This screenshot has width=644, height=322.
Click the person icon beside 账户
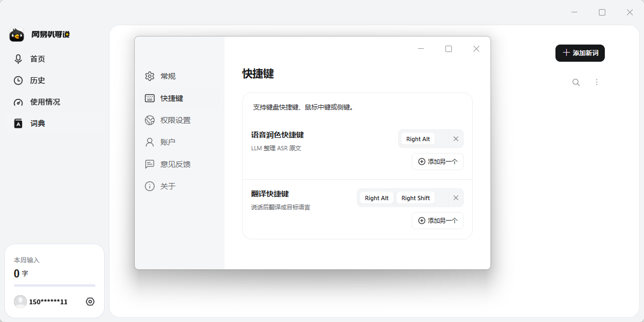(150, 142)
